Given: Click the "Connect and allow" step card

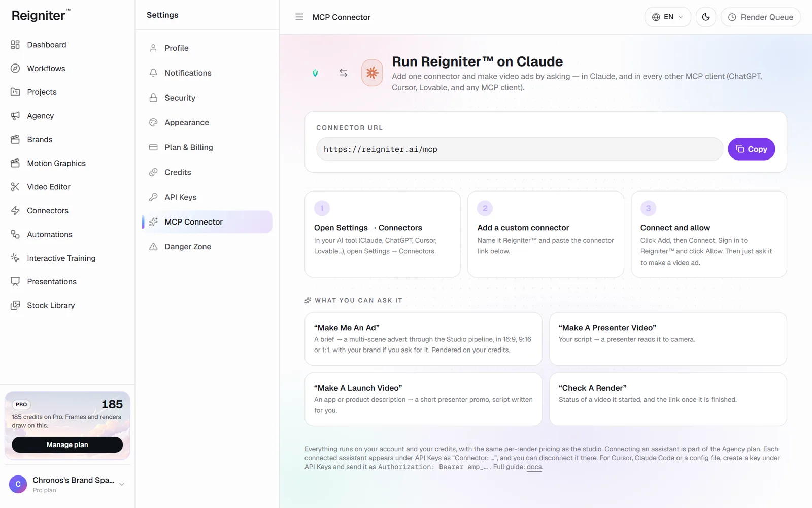Looking at the screenshot, I should (x=708, y=234).
